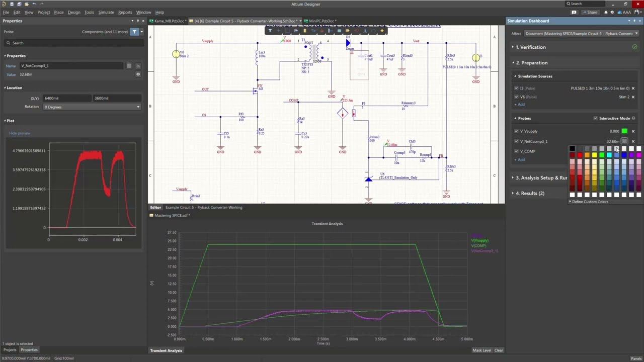644x362 pixels.
Task: Click Hide preview link in Plot section
Action: tap(20, 133)
